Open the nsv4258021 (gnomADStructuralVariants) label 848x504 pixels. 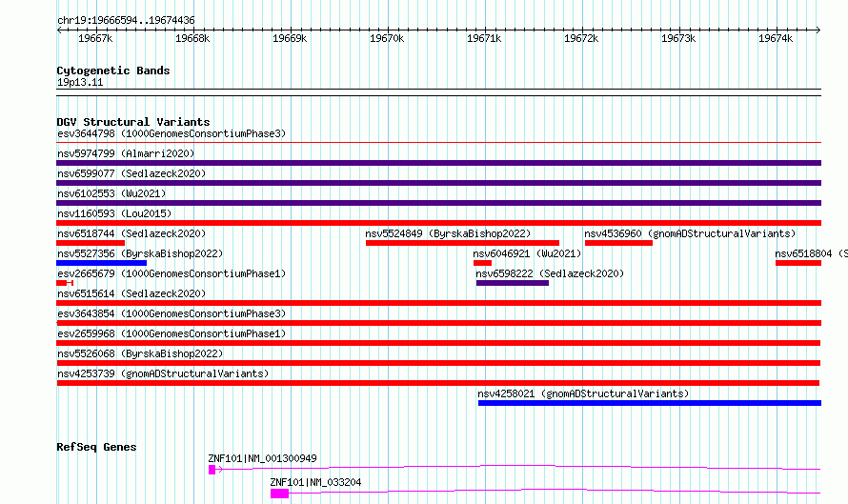click(x=583, y=393)
